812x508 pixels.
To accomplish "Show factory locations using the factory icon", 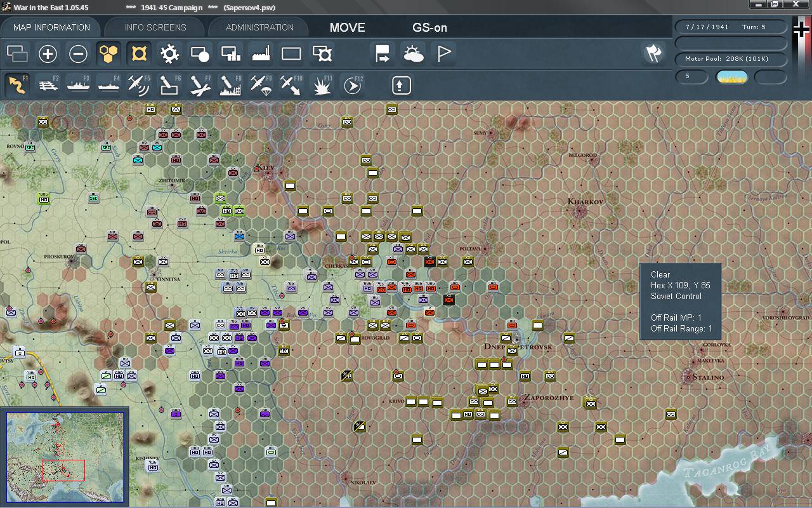I will (261, 54).
